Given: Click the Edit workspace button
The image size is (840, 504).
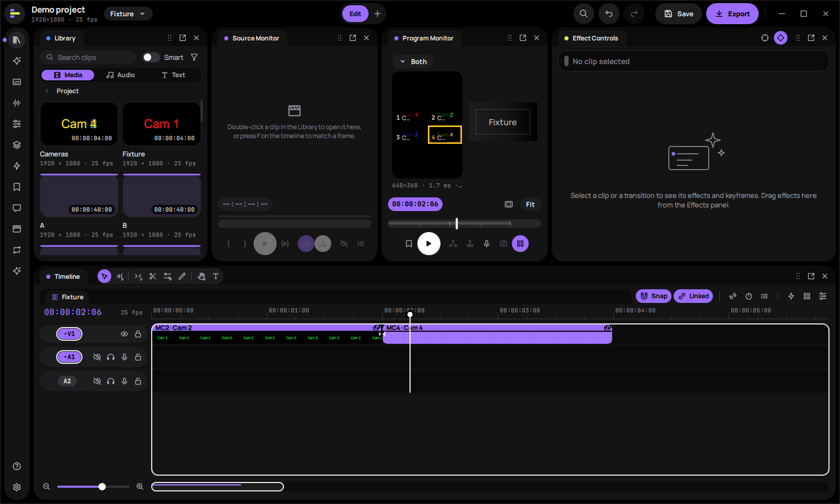Looking at the screenshot, I should (x=355, y=14).
